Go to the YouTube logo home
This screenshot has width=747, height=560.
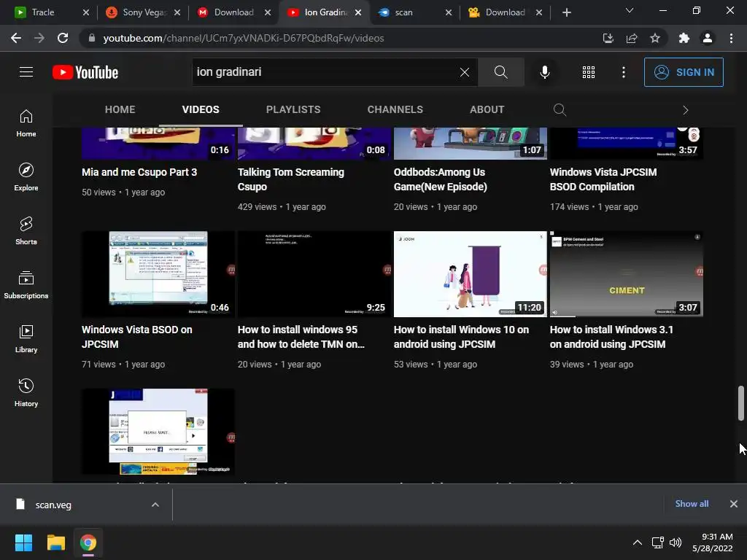pyautogui.click(x=85, y=72)
